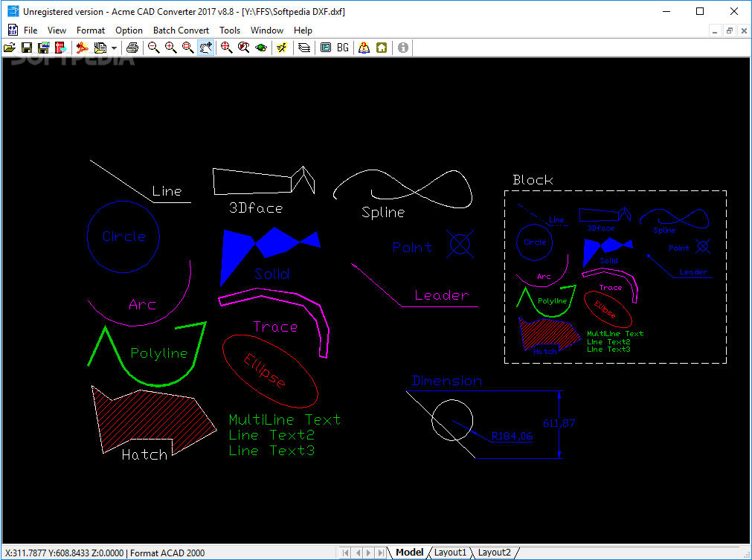The height and width of the screenshot is (560, 752).
Task: Open the Format menu
Action: 90,30
